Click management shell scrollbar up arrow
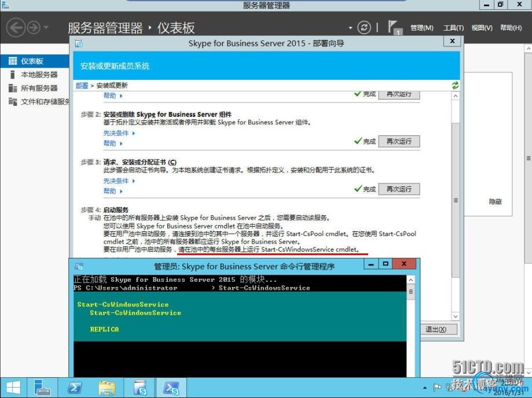The width and height of the screenshot is (532, 398). (410, 280)
